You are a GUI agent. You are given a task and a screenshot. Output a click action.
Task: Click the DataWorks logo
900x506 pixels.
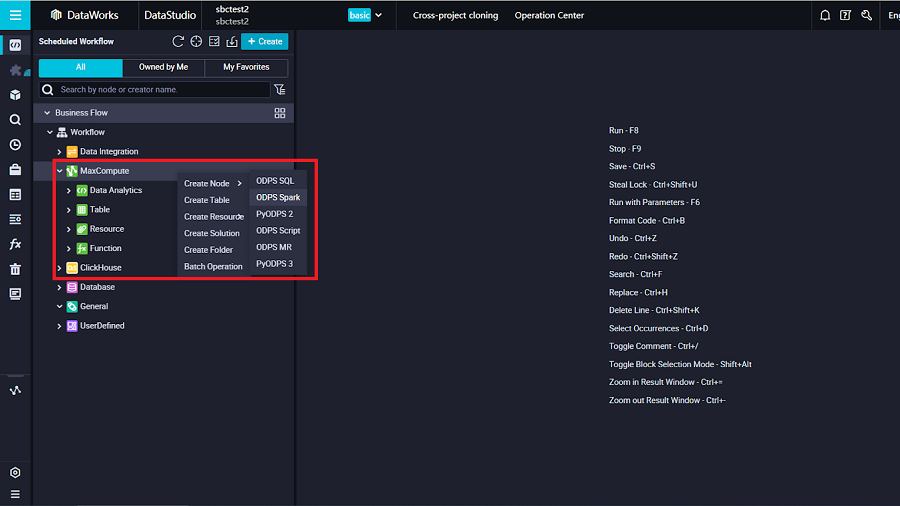point(84,15)
